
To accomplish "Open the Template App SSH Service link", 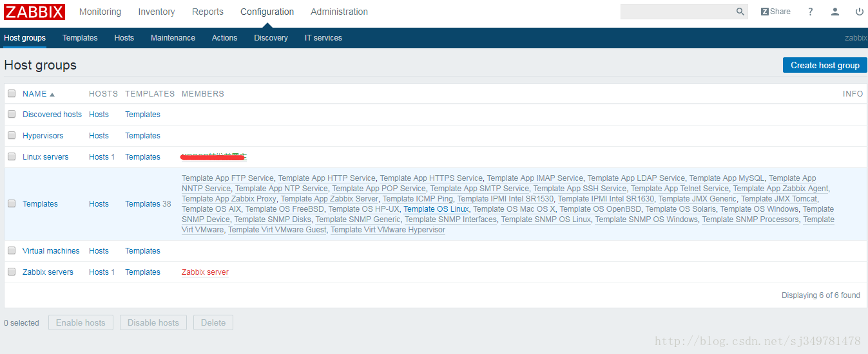I will click(x=580, y=189).
